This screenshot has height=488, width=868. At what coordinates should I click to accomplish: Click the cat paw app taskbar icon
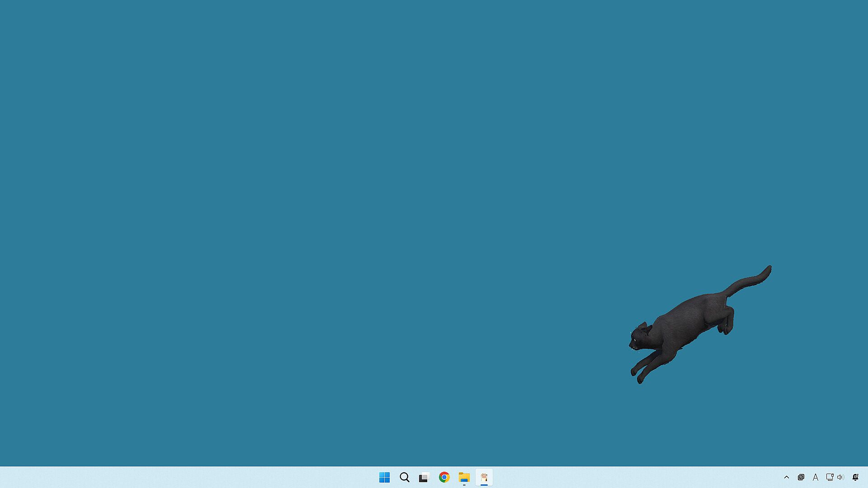click(x=484, y=477)
